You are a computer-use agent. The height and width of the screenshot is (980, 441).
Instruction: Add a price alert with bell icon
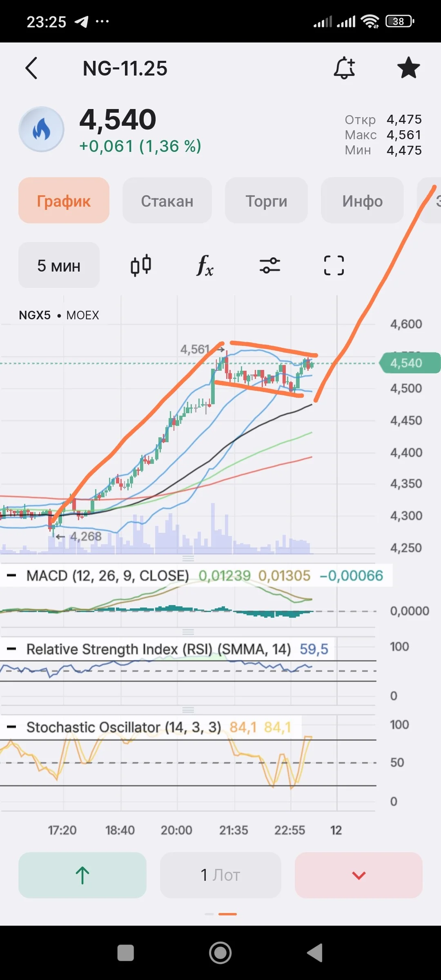[344, 68]
